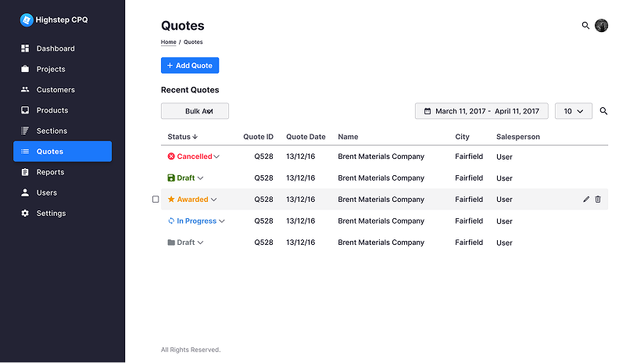Click the blue In Progress sync icon
The width and height of the screenshot is (644, 363).
point(171,221)
